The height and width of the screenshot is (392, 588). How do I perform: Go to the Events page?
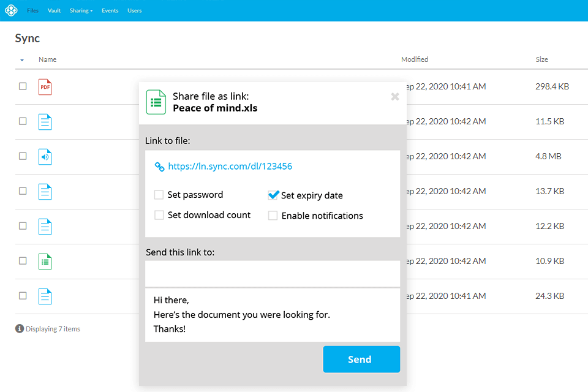(110, 10)
